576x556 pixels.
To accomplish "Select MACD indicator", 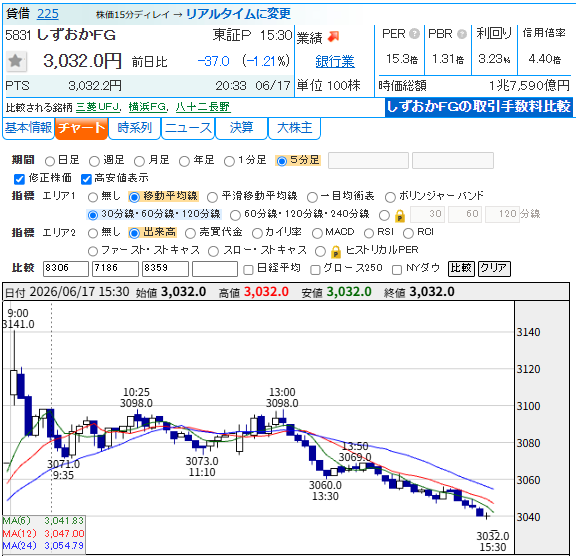I will tap(317, 233).
